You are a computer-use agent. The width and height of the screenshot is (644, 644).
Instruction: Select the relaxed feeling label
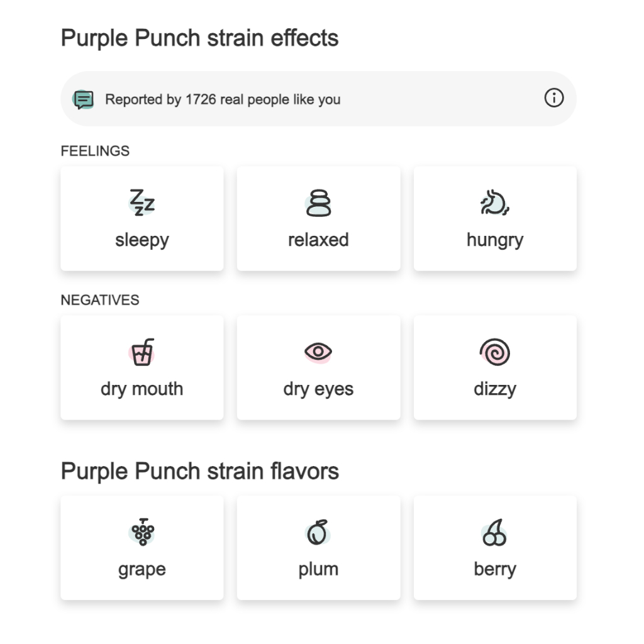click(318, 240)
